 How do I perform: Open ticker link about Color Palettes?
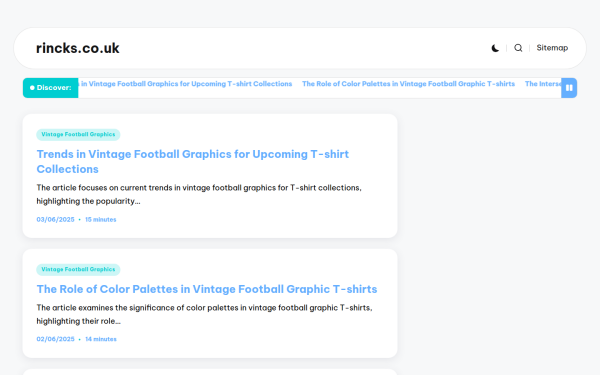[x=408, y=84]
